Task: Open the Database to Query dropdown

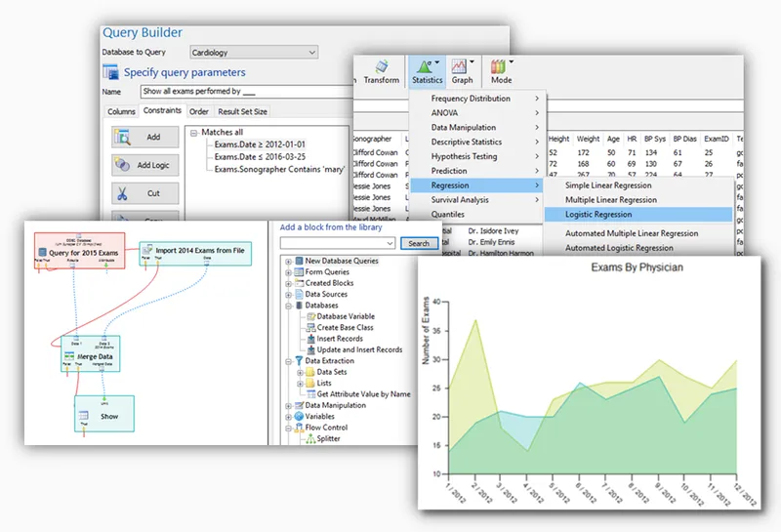Action: point(254,53)
